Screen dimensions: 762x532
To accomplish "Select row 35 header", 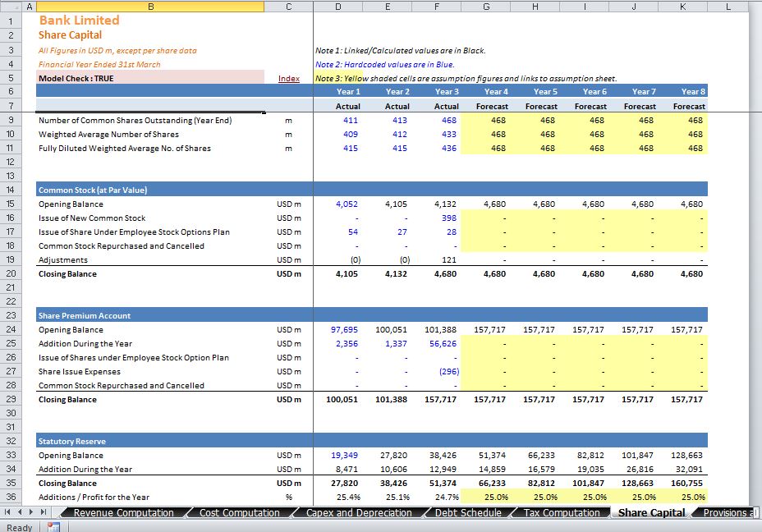I will 11,483.
